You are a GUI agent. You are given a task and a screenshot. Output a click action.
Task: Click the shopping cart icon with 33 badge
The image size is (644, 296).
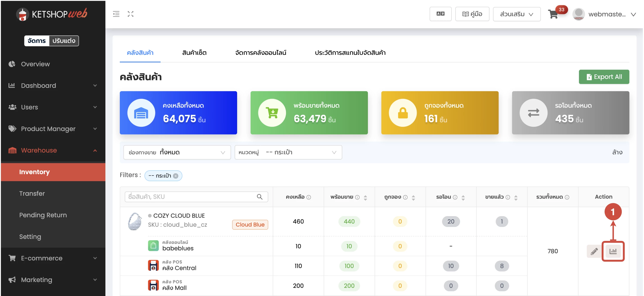(553, 14)
